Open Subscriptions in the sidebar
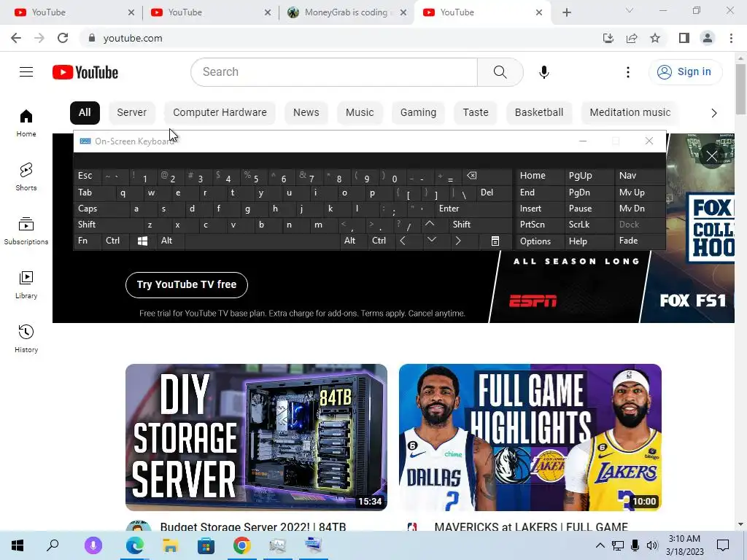The height and width of the screenshot is (560, 747). coord(26,231)
